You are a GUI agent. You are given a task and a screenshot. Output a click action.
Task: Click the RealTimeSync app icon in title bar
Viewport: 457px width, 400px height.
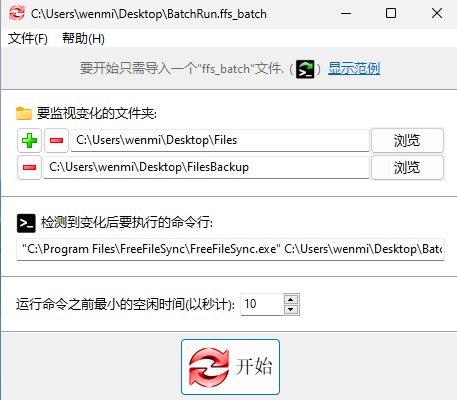point(17,13)
